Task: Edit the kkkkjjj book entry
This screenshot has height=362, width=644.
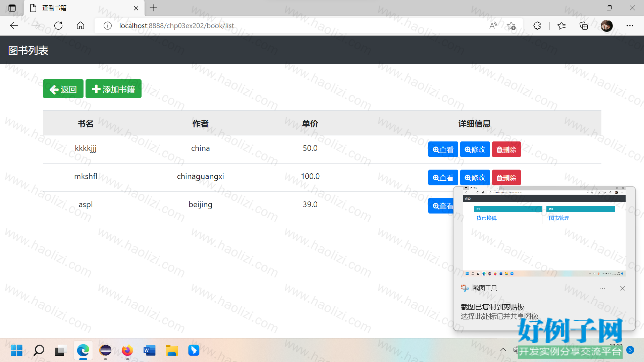Action: 475,149
